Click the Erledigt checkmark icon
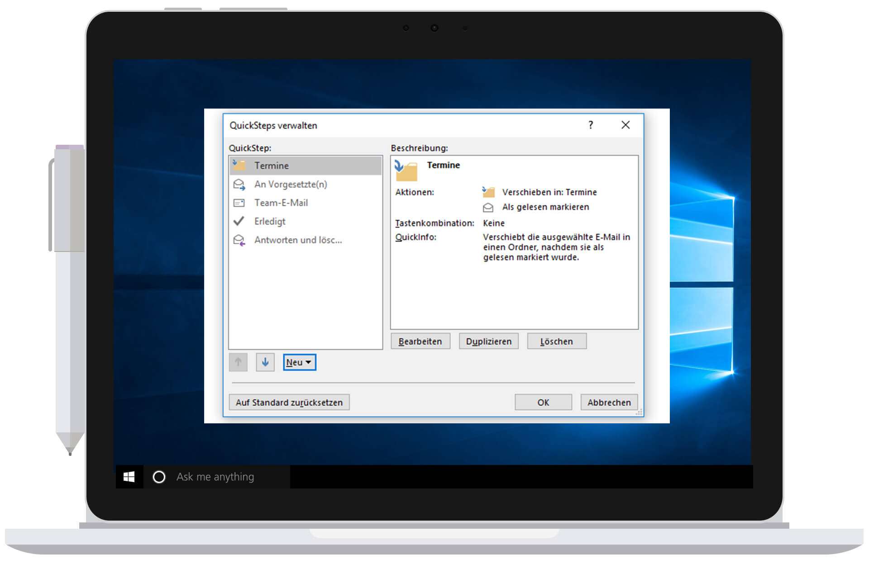The width and height of the screenshot is (869, 588). [239, 221]
